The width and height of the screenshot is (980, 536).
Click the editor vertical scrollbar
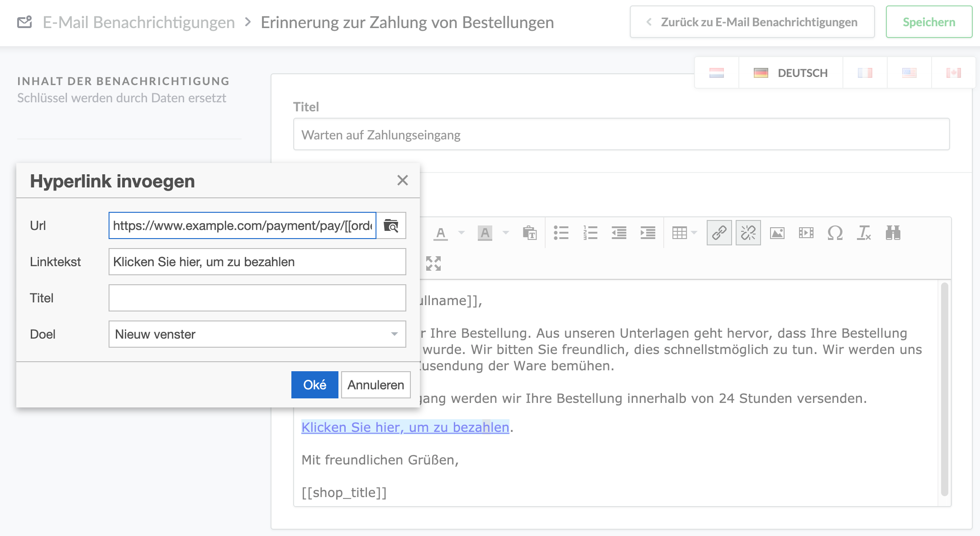pos(944,389)
